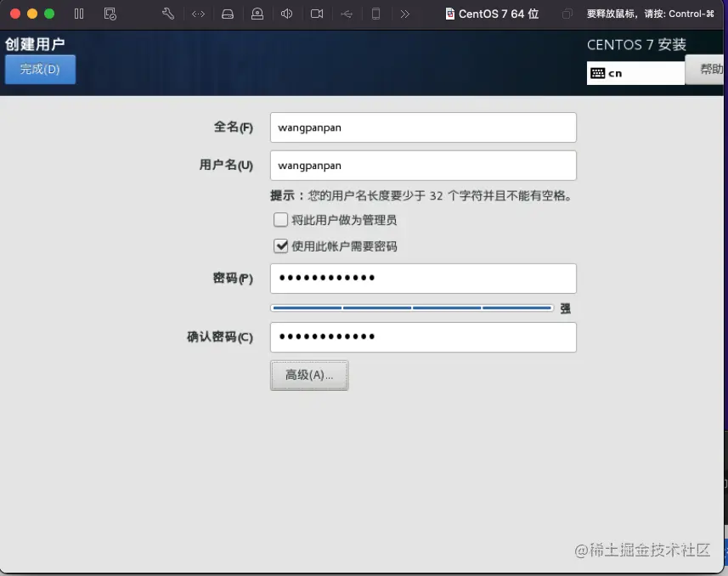Open virtual machine settings wrench icon

tap(168, 14)
